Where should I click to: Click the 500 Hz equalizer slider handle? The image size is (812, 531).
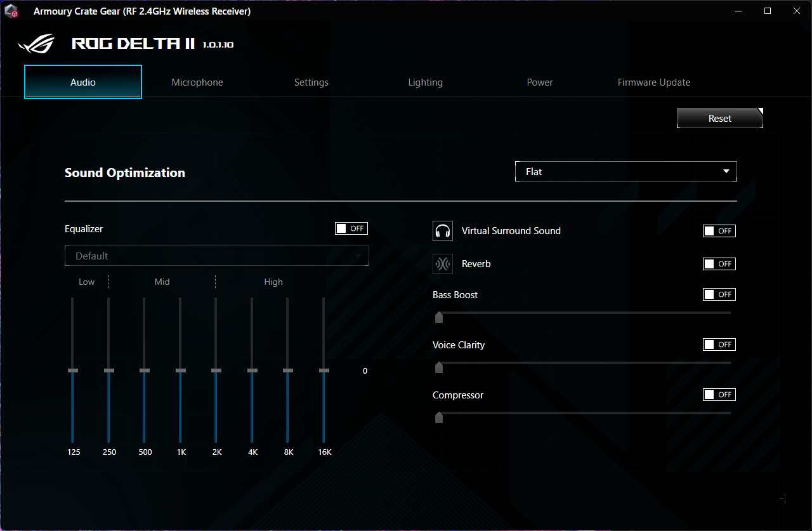click(x=145, y=370)
